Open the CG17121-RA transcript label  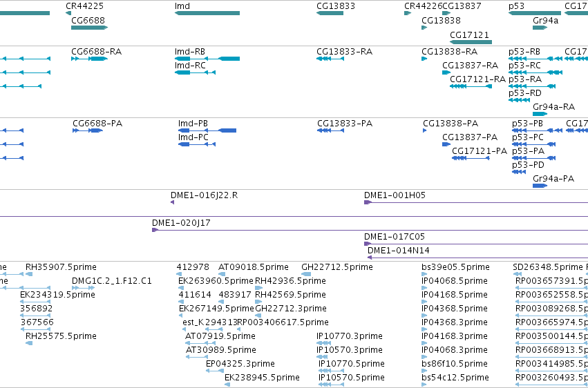(477, 79)
